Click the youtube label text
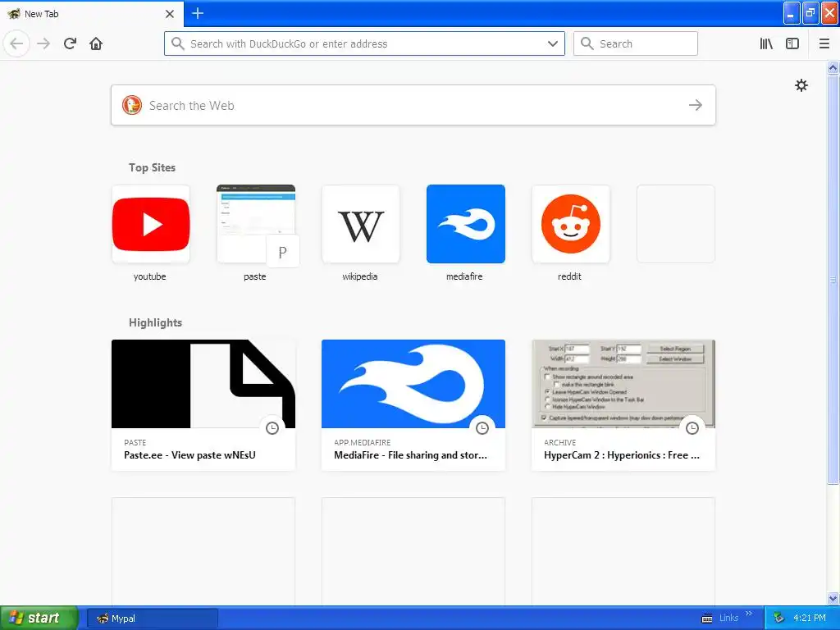Screen dimensions: 840x630 click(149, 276)
